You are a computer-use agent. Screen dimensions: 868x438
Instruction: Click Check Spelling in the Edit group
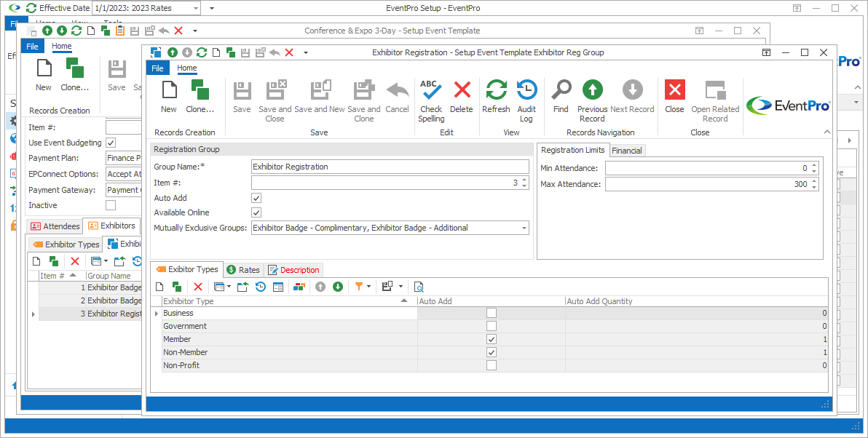tap(430, 100)
